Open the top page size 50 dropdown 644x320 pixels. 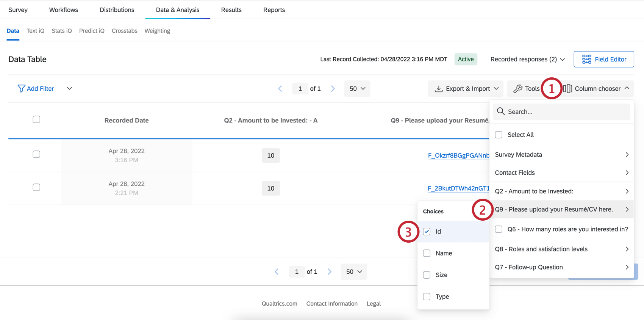tap(357, 89)
